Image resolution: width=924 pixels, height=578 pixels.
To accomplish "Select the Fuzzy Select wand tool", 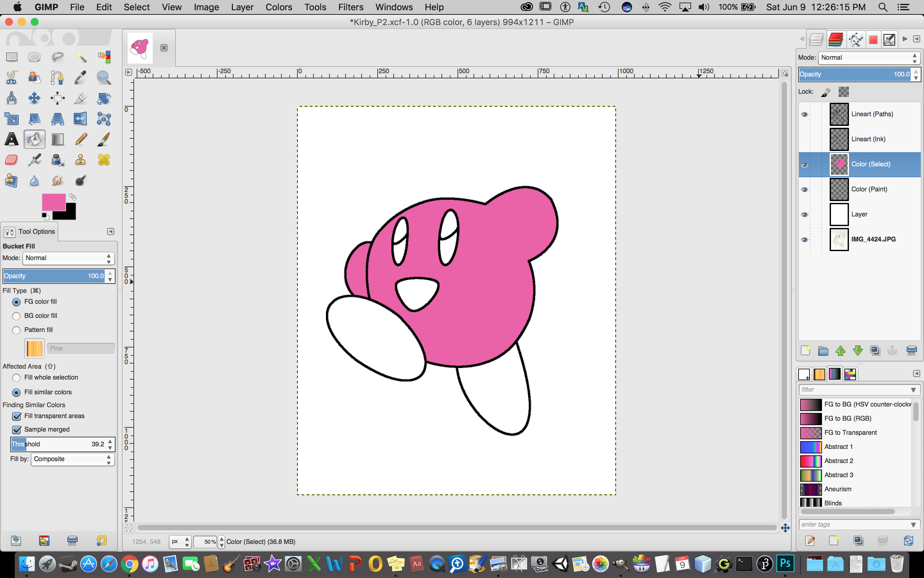I will 81,57.
